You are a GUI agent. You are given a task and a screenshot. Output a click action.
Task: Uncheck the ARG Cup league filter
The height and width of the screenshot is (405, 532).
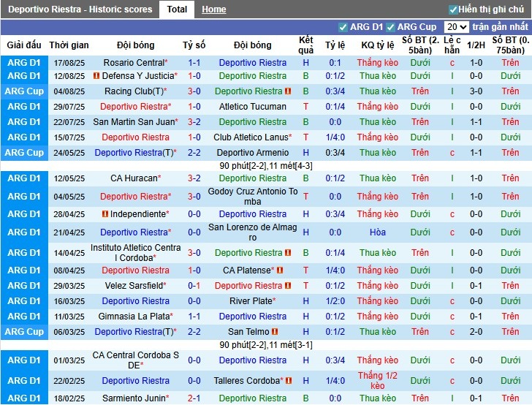click(391, 27)
